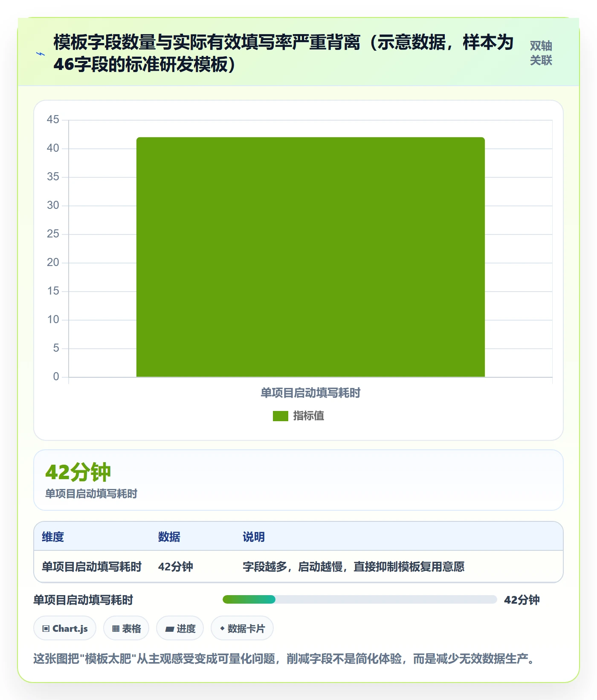Select the table cell 单项目启动填写耗时

(92, 567)
